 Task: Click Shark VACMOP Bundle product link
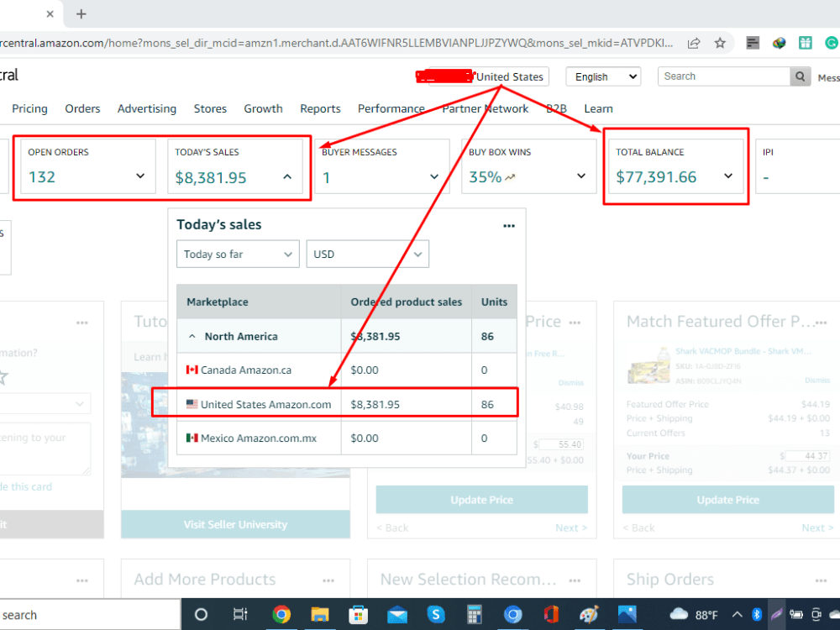coord(743,351)
